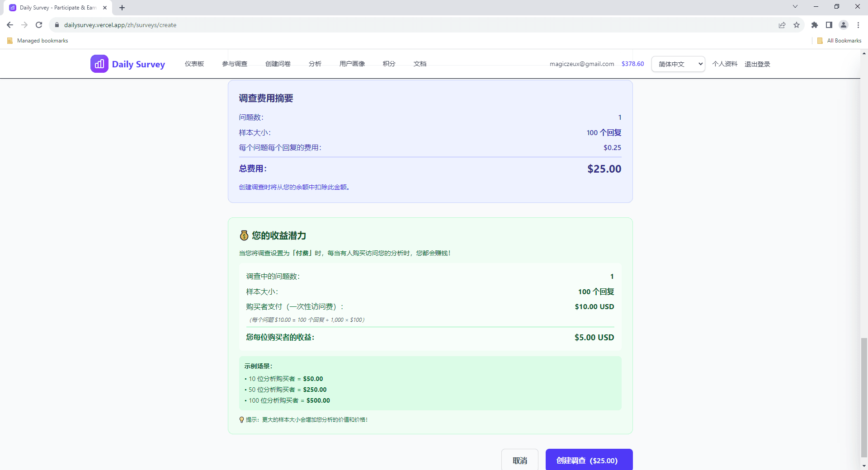Open the Managed bookmarks folder
This screenshot has height=470, width=868.
(37, 40)
